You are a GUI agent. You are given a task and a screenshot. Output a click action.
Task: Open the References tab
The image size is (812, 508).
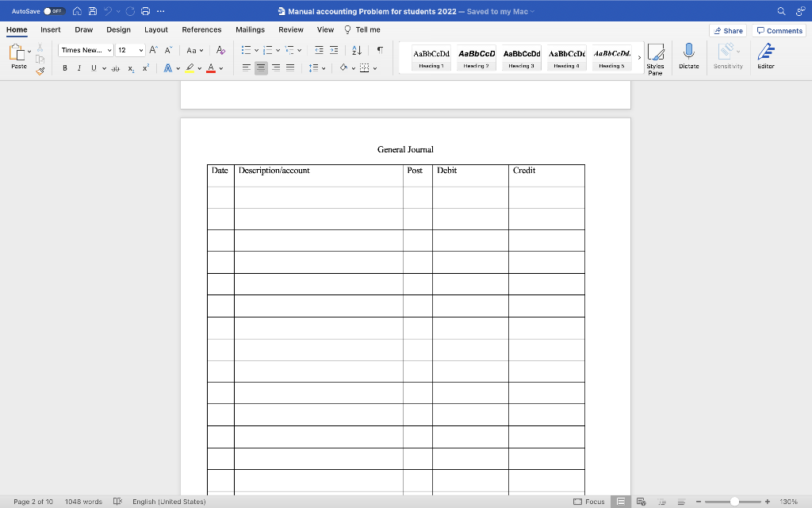[x=201, y=30]
